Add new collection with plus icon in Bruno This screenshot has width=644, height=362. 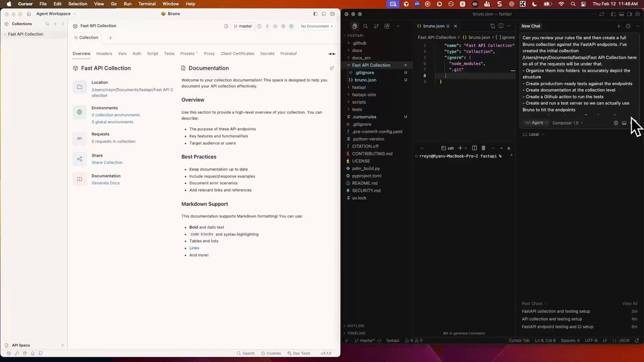(x=55, y=24)
